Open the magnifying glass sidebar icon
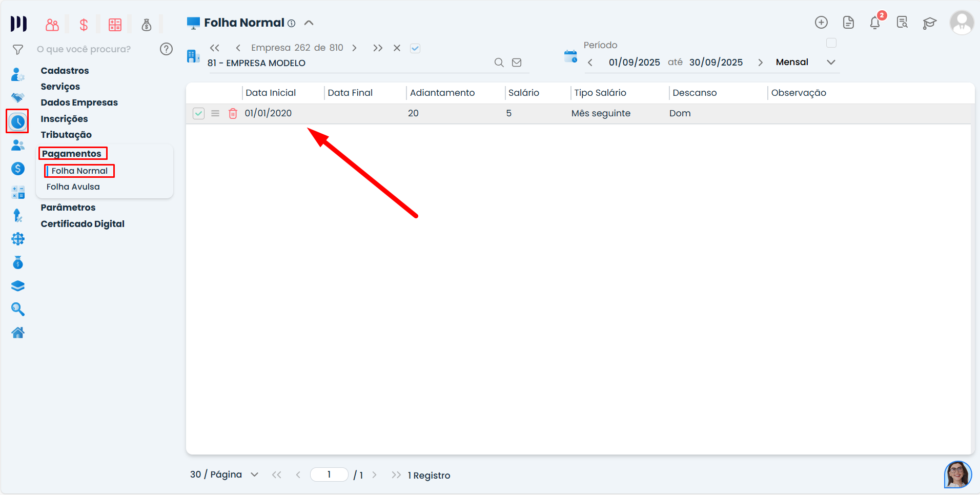980x495 pixels. 18,309
